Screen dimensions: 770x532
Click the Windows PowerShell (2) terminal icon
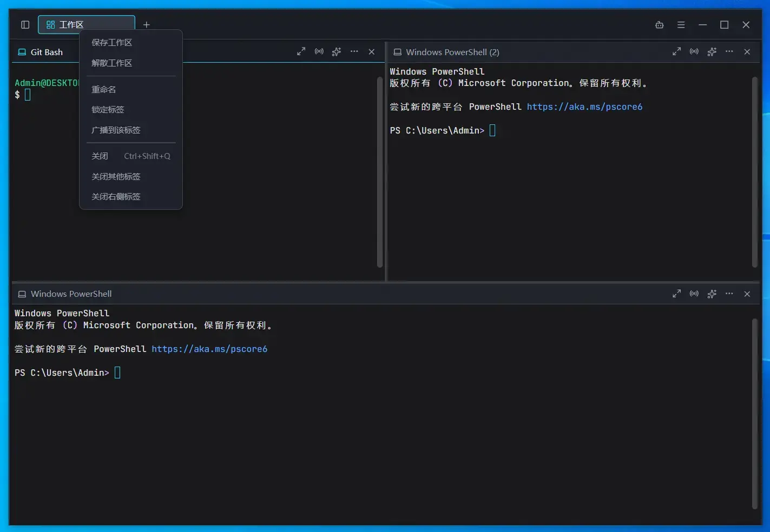click(x=398, y=52)
